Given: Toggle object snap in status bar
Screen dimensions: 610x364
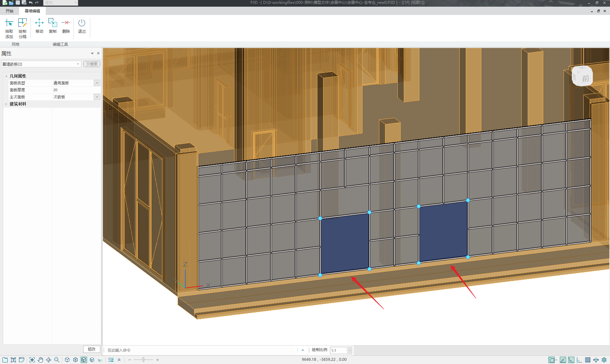Looking at the screenshot, I should (552, 360).
